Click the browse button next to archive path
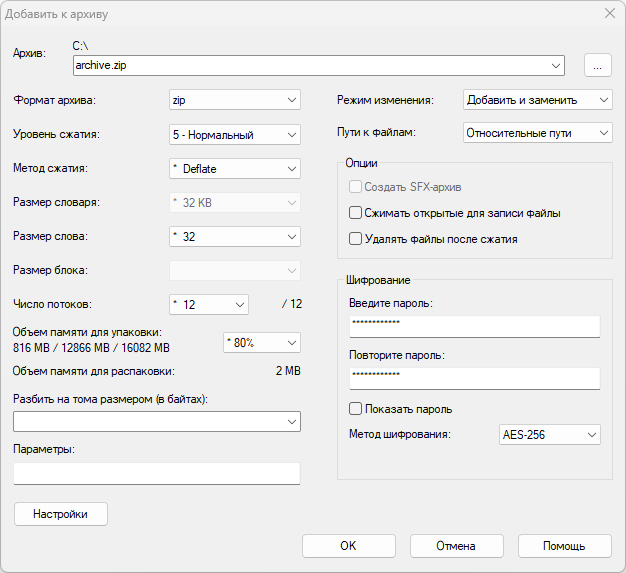This screenshot has height=573, width=626. point(597,65)
